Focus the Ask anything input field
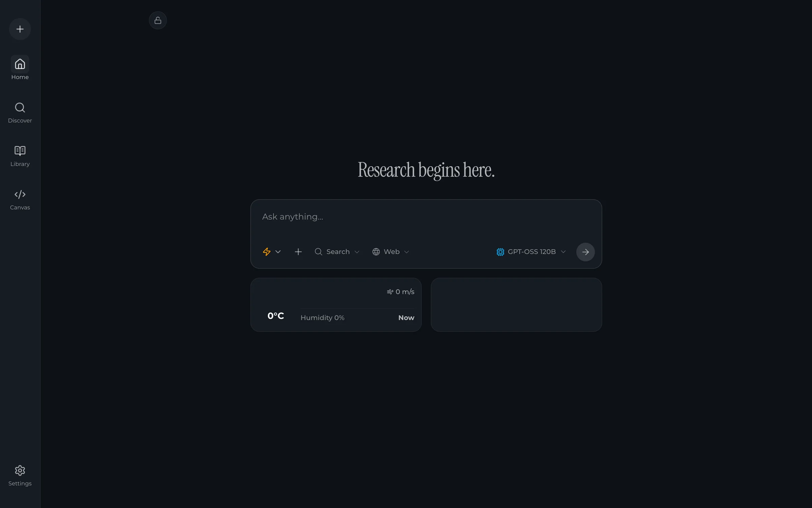812x508 pixels. [426, 217]
